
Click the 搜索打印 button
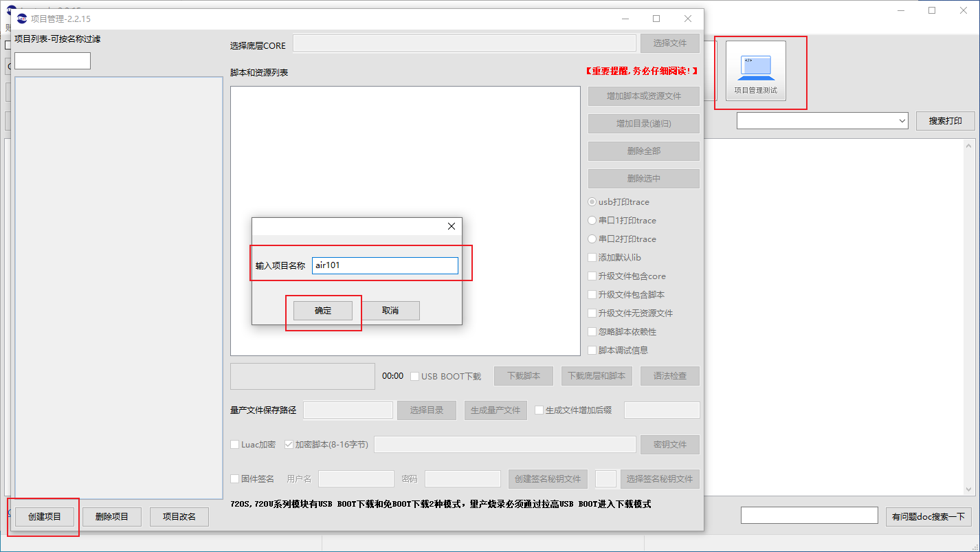[x=945, y=121]
